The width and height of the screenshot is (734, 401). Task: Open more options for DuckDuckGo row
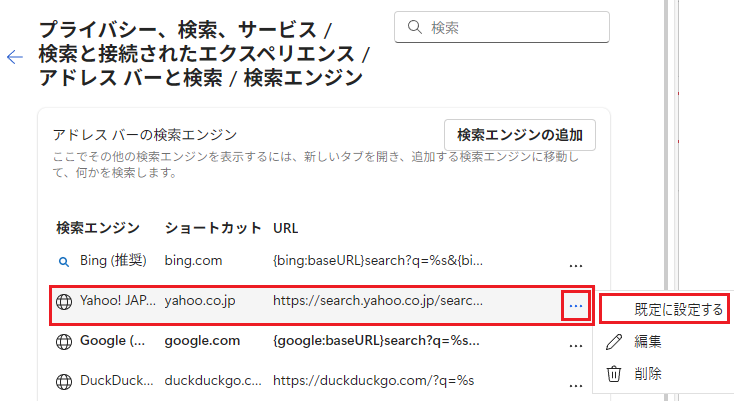click(575, 386)
